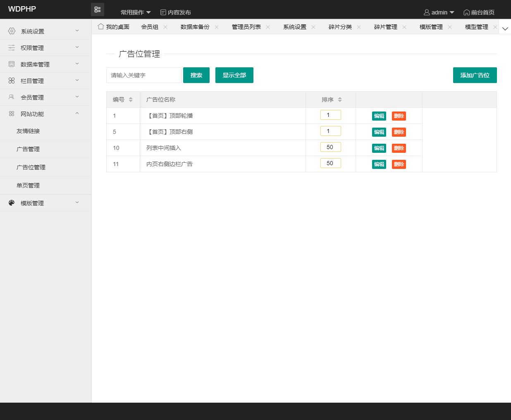Click the 添加广告位 button
The height and width of the screenshot is (420, 511).
pos(475,75)
